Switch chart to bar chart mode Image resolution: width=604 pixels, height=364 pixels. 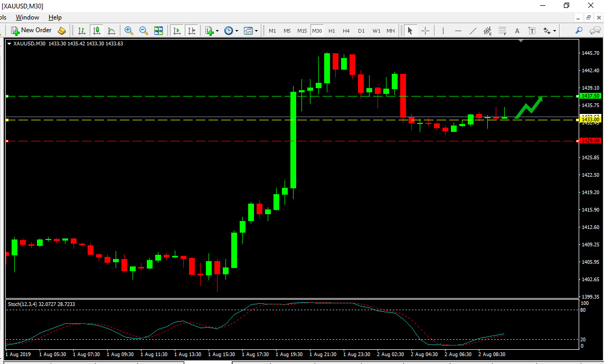click(82, 31)
